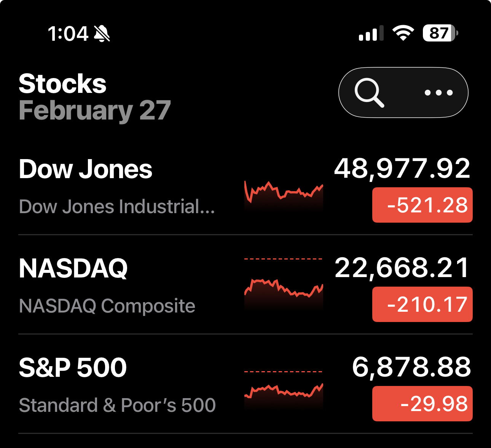This screenshot has height=448, width=491.
Task: Tap the NASDAQ price 22,668.21
Action: click(x=402, y=268)
